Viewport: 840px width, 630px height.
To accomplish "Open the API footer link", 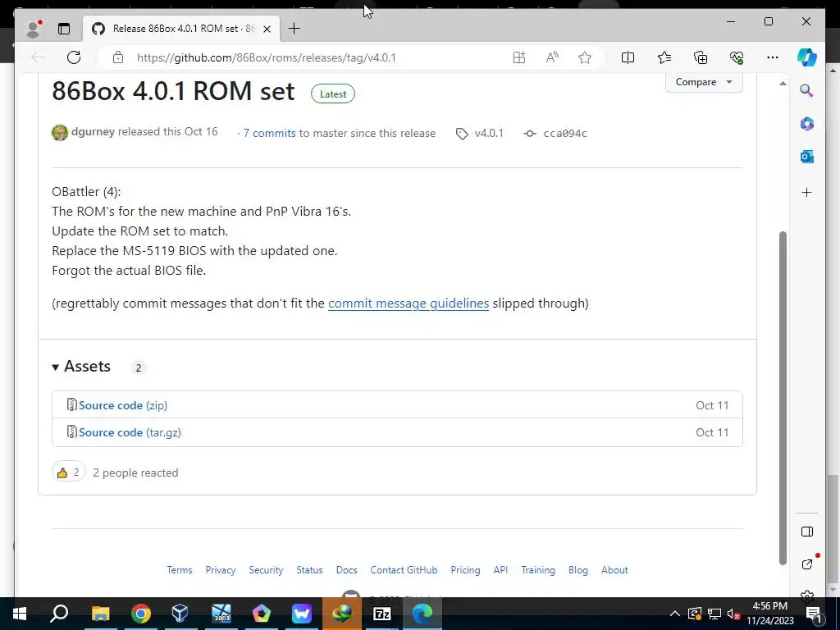I will coord(500,570).
